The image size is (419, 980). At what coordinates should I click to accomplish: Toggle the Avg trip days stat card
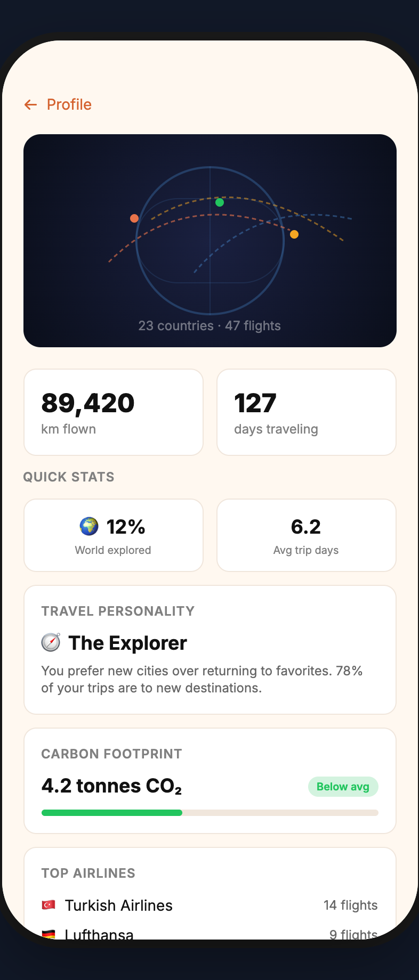[x=305, y=535]
